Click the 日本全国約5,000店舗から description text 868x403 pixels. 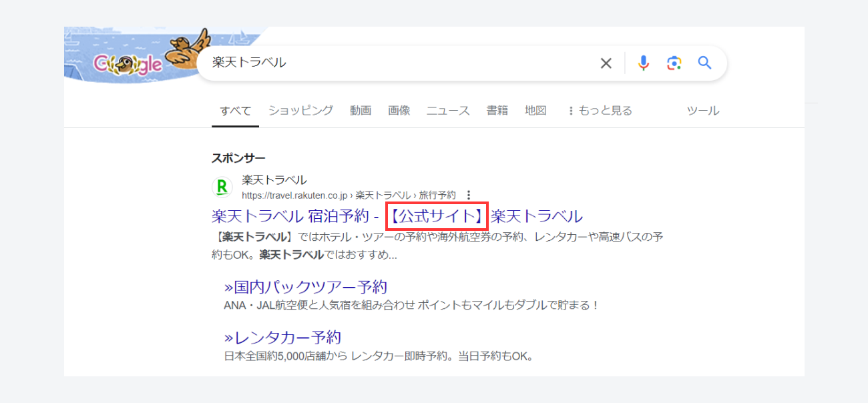click(380, 356)
